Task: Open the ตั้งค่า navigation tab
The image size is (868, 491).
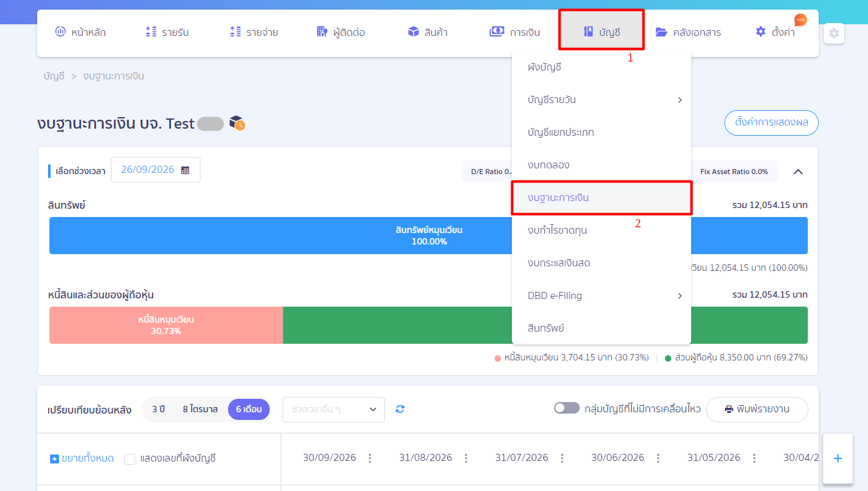Action: [x=775, y=31]
